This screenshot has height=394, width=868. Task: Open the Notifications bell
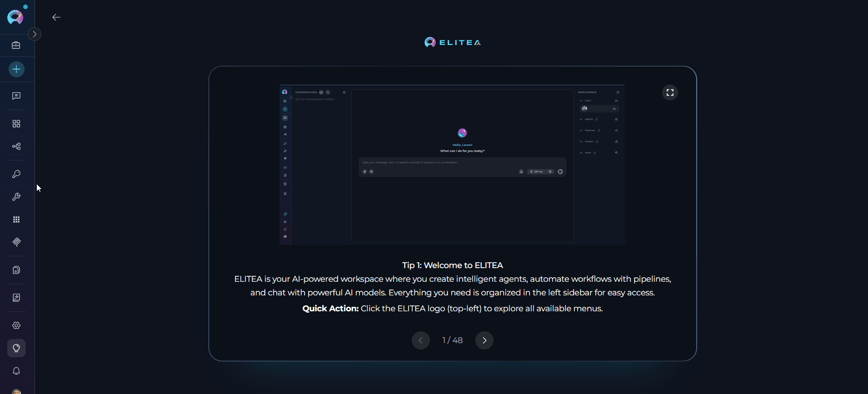[16, 371]
